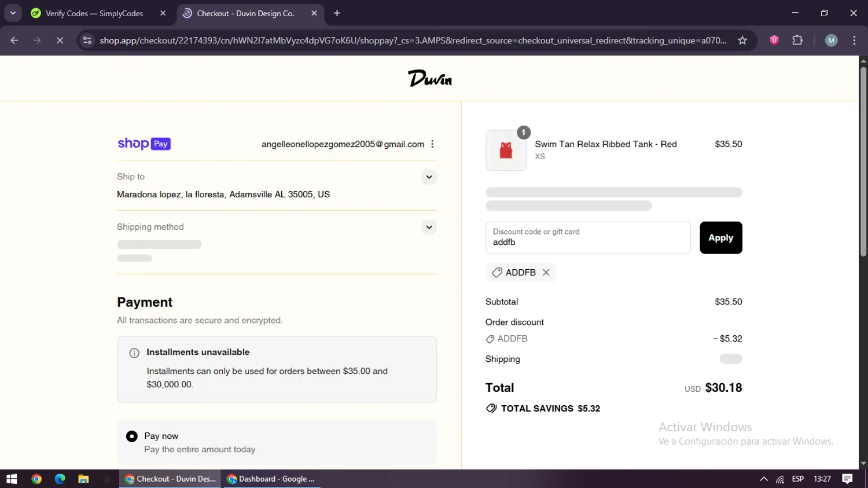Click the 13:27 clock
The image size is (868, 488).
pos(822,479)
